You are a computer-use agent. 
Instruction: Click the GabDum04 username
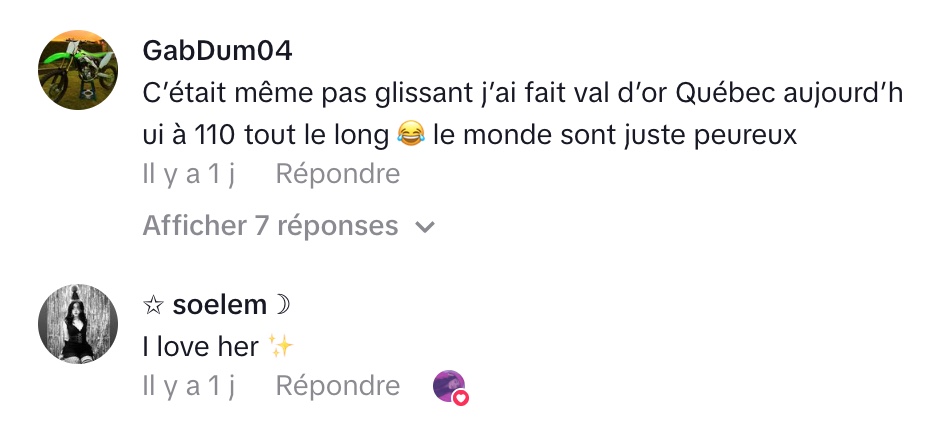pos(217,50)
